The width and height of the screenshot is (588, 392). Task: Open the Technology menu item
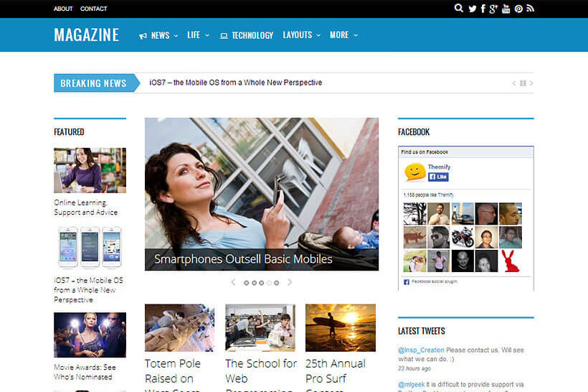(247, 35)
